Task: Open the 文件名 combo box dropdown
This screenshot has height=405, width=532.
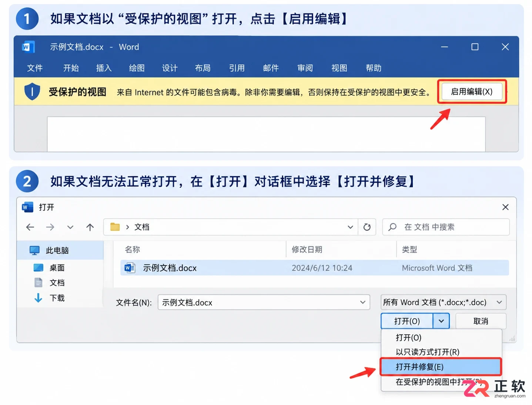Action: coord(363,302)
